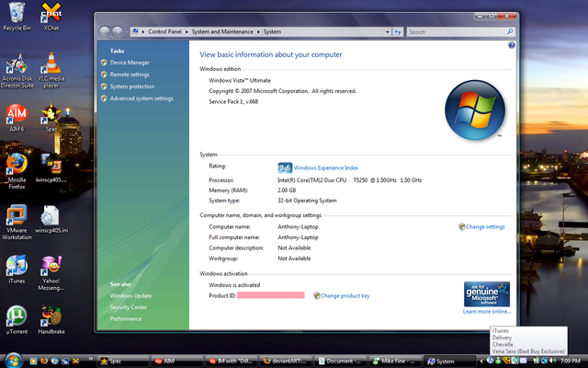Click inside the Search input field

pos(456,32)
